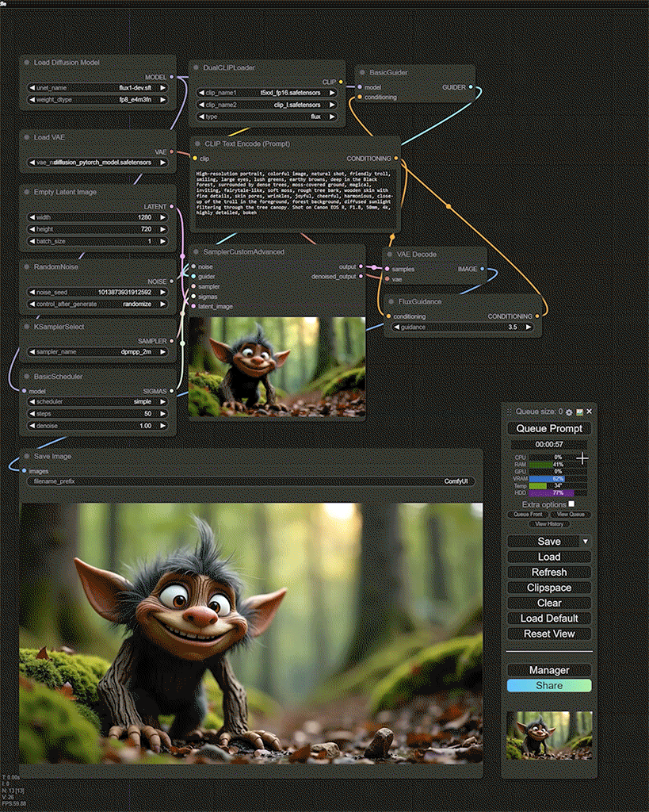Image resolution: width=649 pixels, height=812 pixels.
Task: Click View Queue in the panel
Action: (x=570, y=514)
